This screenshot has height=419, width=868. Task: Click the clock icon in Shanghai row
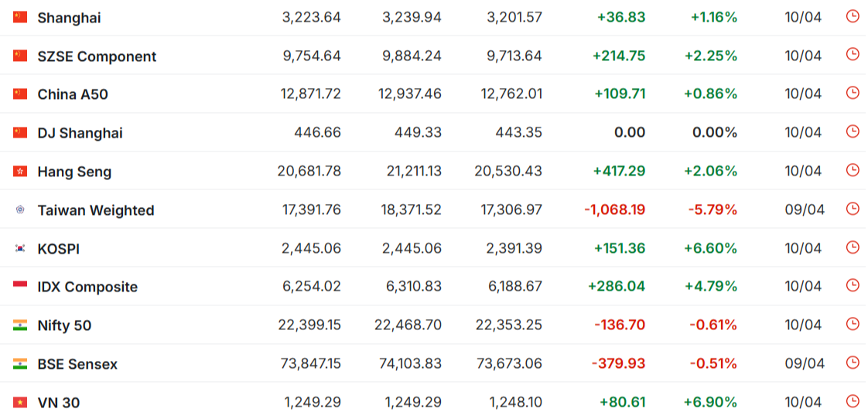pyautogui.click(x=853, y=16)
